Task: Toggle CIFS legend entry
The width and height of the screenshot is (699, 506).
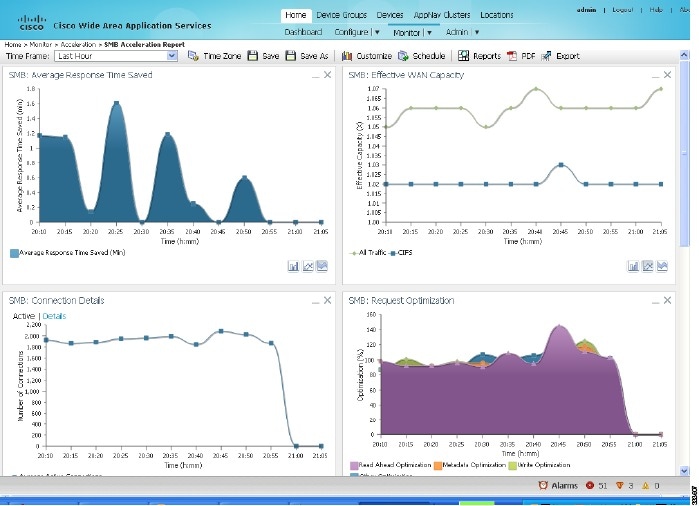Action: click(401, 253)
